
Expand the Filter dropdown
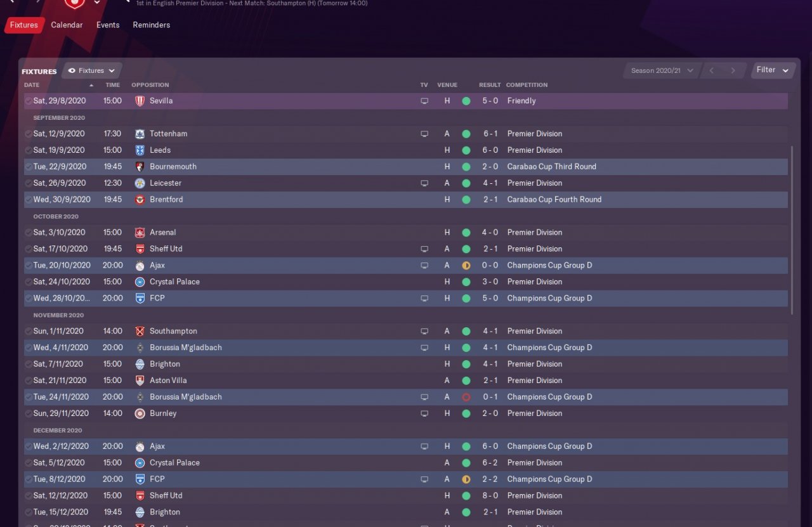point(773,70)
